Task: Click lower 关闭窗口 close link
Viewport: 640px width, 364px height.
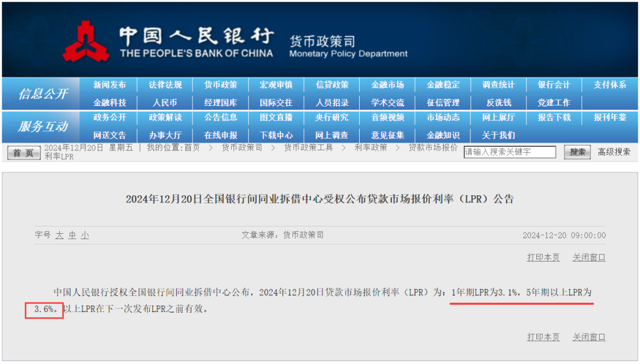Action: tap(589, 337)
